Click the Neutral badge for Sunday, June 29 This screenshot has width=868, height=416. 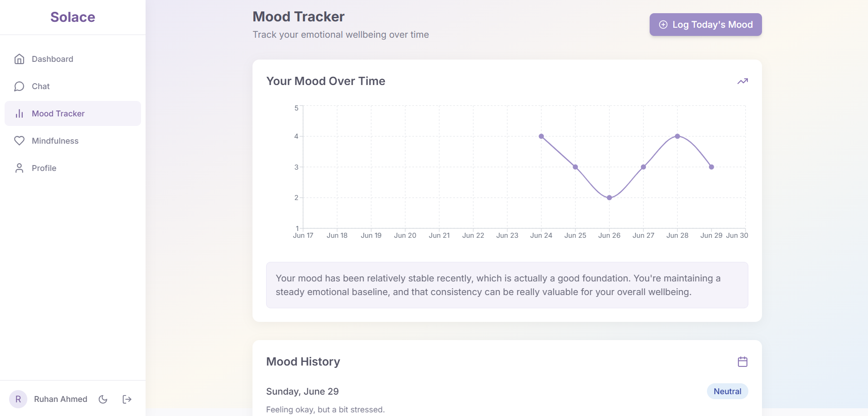click(x=727, y=391)
